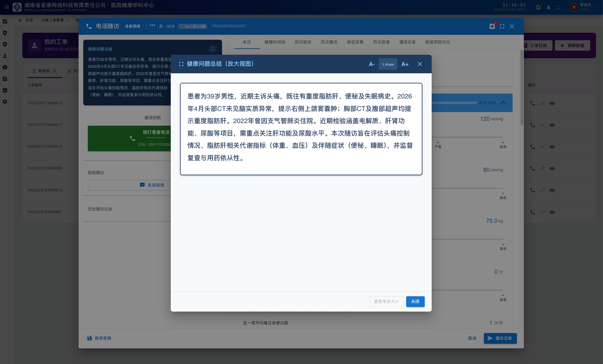Open the dashboard icon in left sidebar
The width and height of the screenshot is (603, 364).
(5, 21)
